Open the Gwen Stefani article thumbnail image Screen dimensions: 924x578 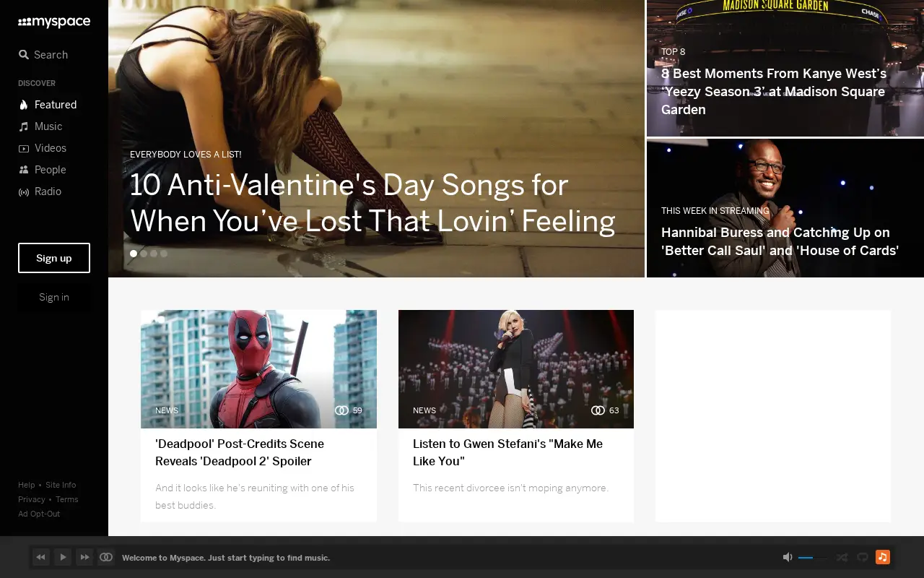click(516, 369)
